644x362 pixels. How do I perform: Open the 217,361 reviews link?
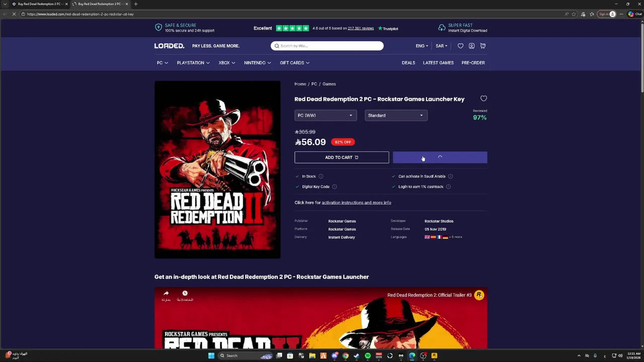(x=361, y=28)
